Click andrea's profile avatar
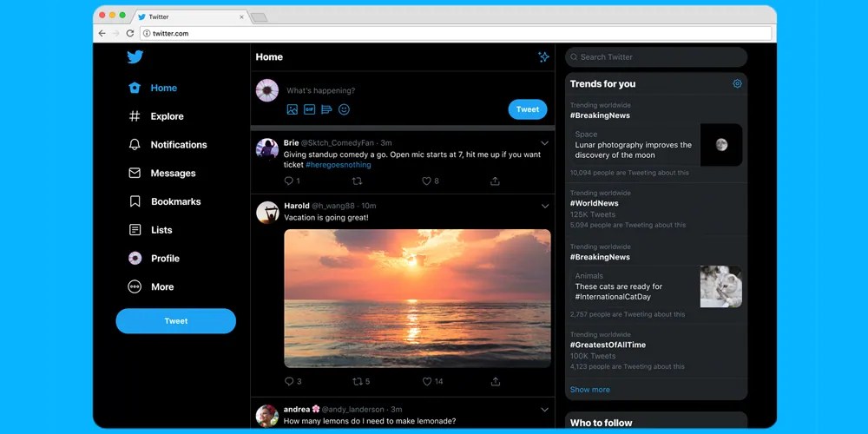The image size is (868, 434). coord(267,416)
